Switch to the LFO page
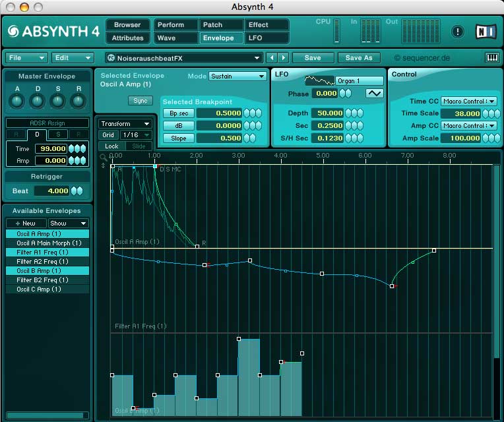 tap(267, 38)
